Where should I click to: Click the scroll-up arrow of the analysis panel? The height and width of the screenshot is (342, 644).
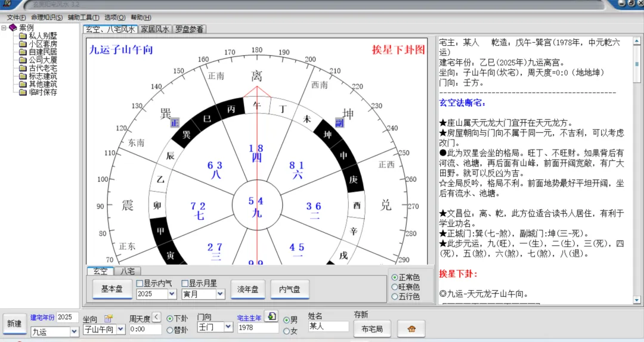point(637,41)
